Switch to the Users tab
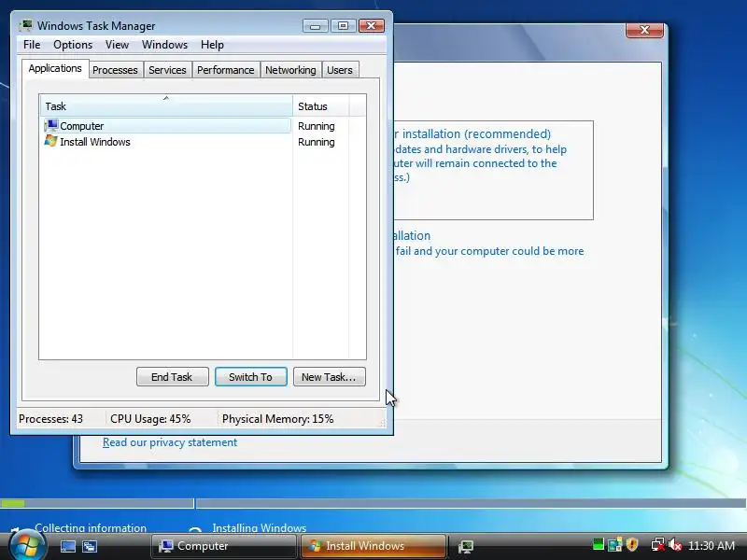The width and height of the screenshot is (747, 560). 340,70
